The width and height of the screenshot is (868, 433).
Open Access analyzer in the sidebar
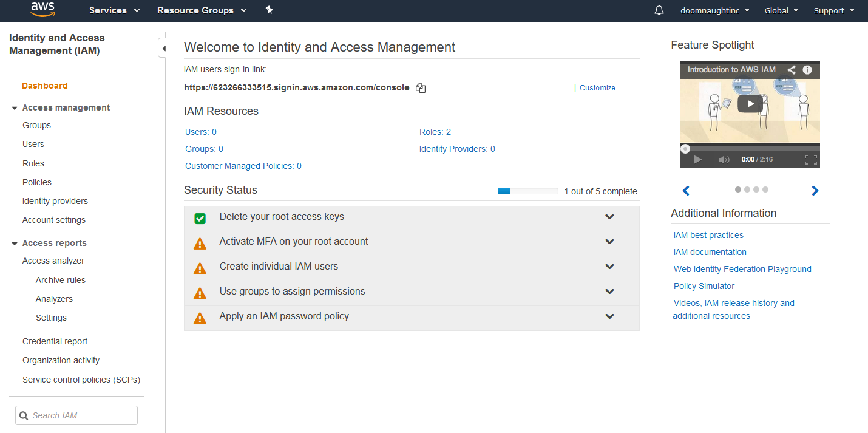[x=53, y=261]
